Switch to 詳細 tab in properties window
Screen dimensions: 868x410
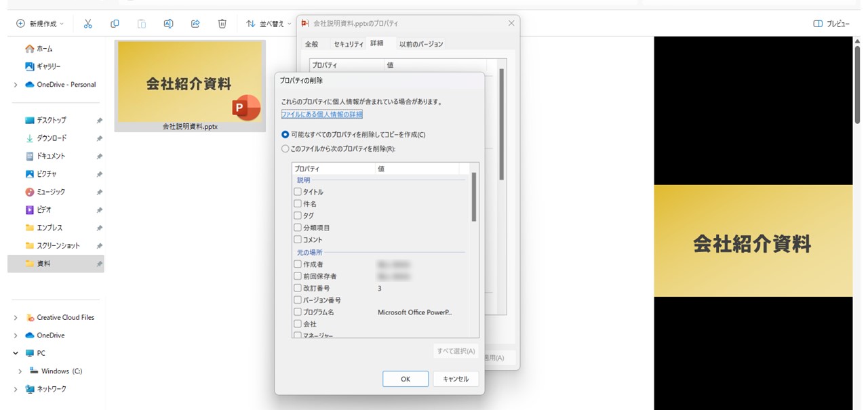376,43
